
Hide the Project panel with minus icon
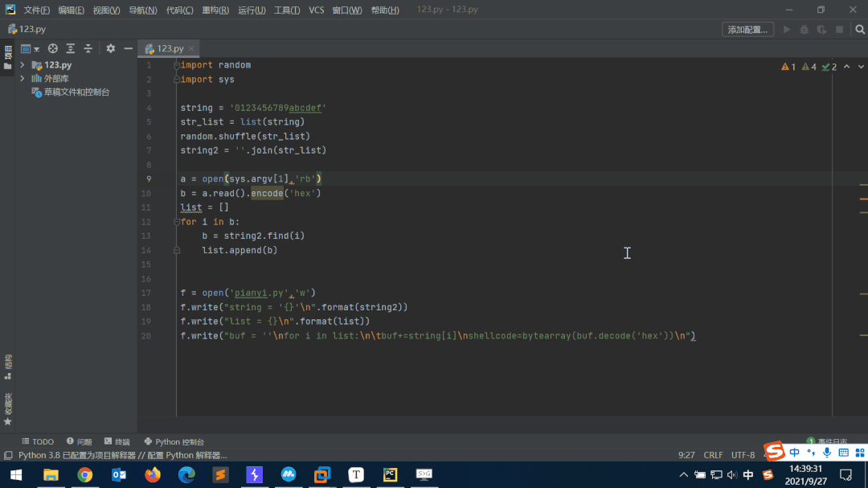tap(128, 48)
